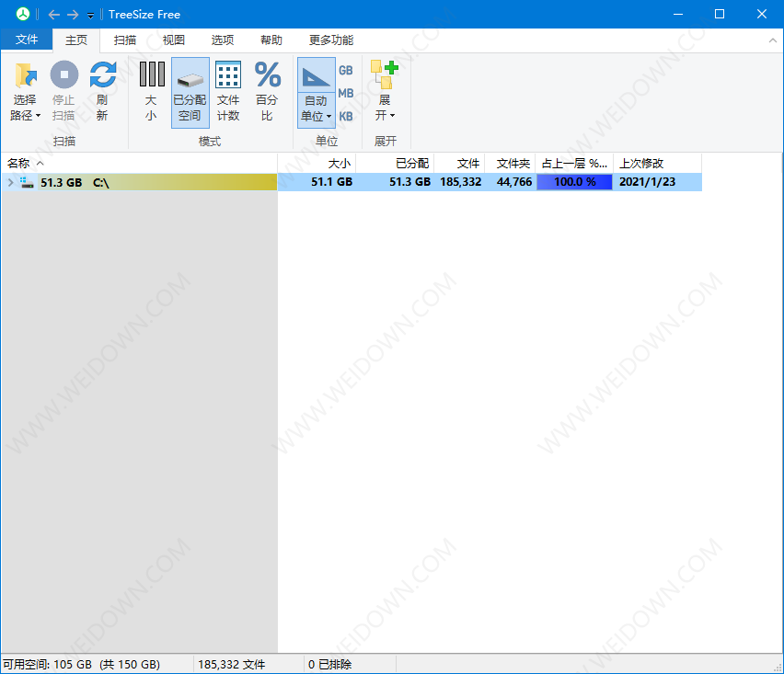Open the 选择路径 dropdown arrow
The width and height of the screenshot is (784, 674).
click(38, 116)
